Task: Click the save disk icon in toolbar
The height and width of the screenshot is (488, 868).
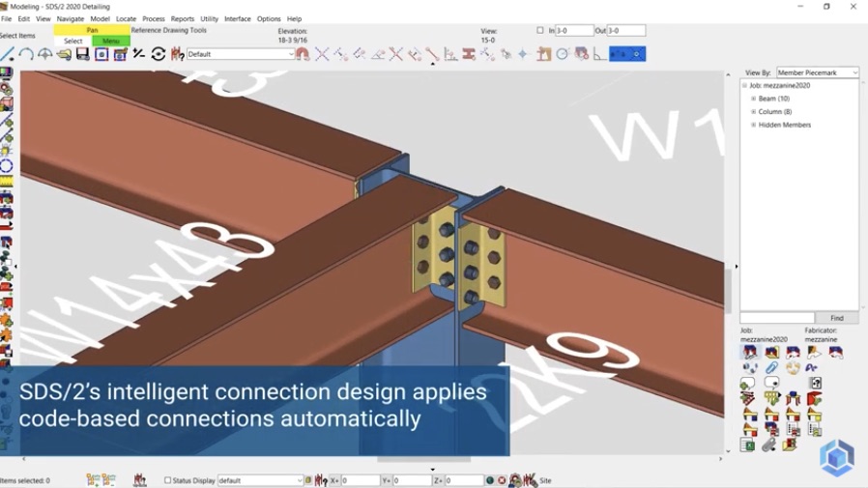Action: tap(82, 54)
